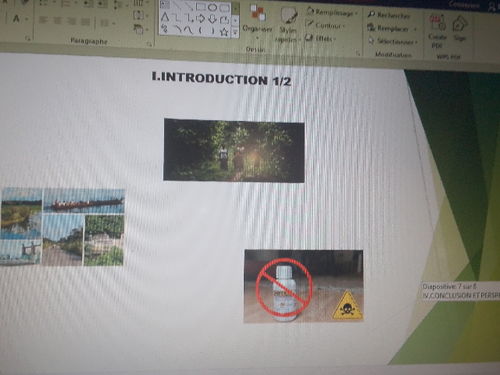
Task: Click the Rechercher button
Action: (x=389, y=15)
